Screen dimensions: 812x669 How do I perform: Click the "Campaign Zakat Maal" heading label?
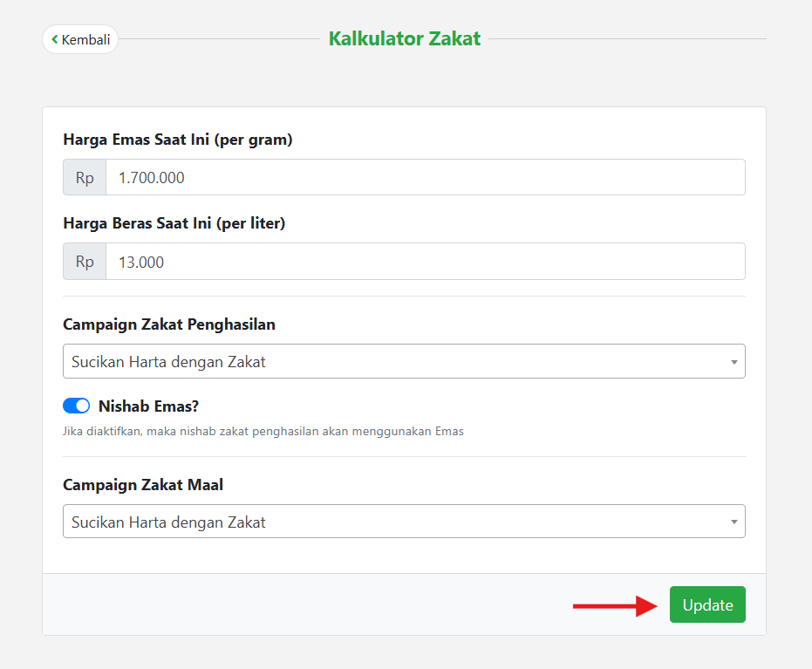(x=143, y=485)
